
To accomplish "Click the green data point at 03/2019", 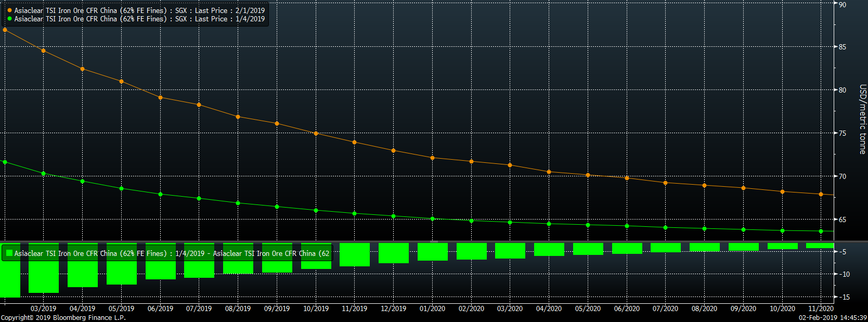I will (x=44, y=173).
